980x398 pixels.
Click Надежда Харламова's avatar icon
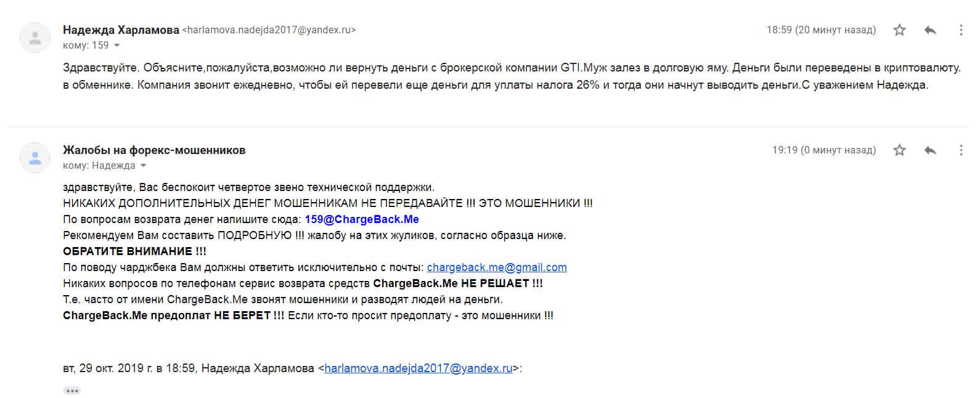point(35,38)
